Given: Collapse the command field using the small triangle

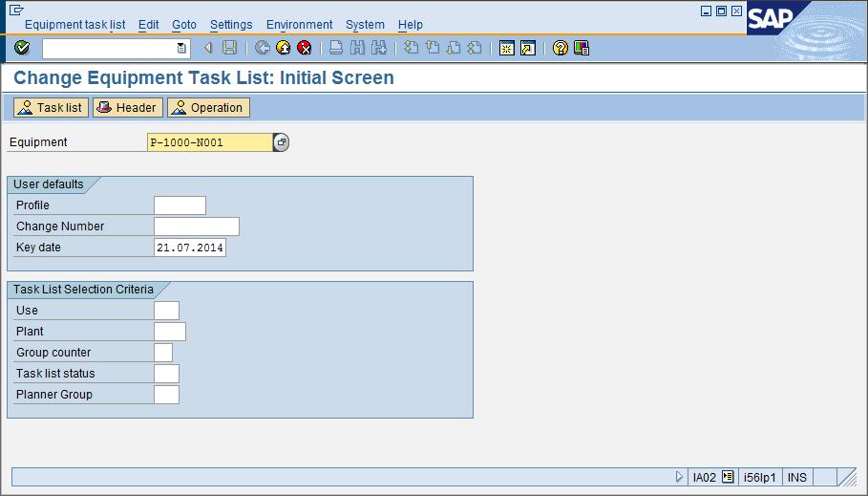Looking at the screenshot, I should 208,48.
